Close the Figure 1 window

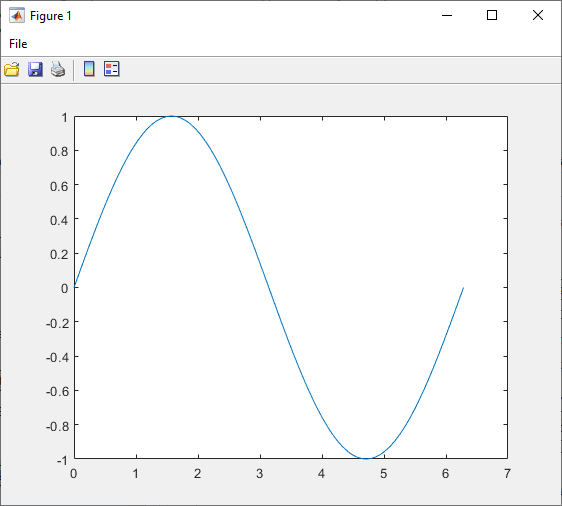pyautogui.click(x=538, y=15)
